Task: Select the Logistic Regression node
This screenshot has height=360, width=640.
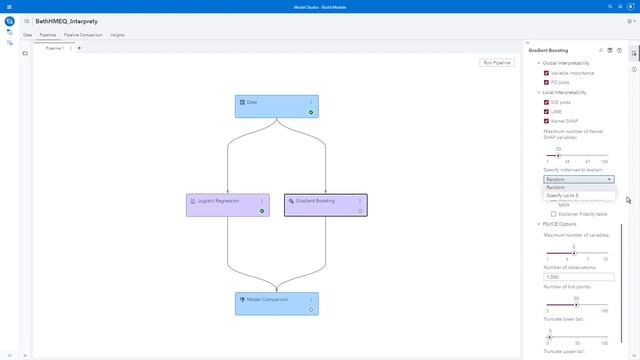Action: point(228,205)
